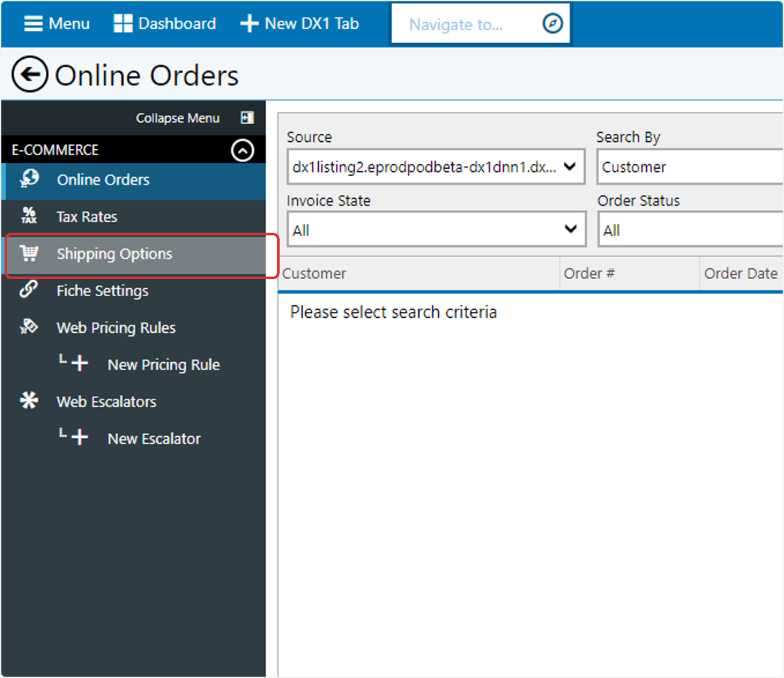Click the Fiche Settings link icon

(29, 289)
